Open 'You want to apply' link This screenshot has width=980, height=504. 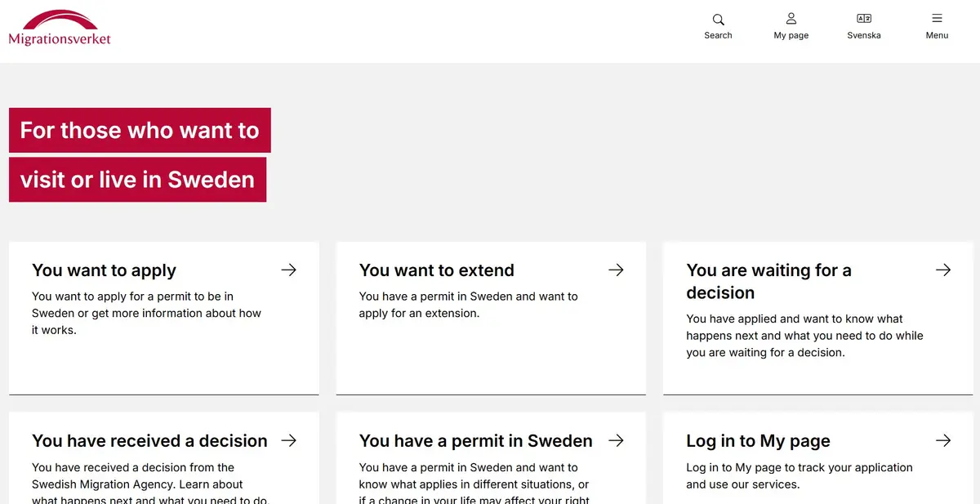point(104,270)
